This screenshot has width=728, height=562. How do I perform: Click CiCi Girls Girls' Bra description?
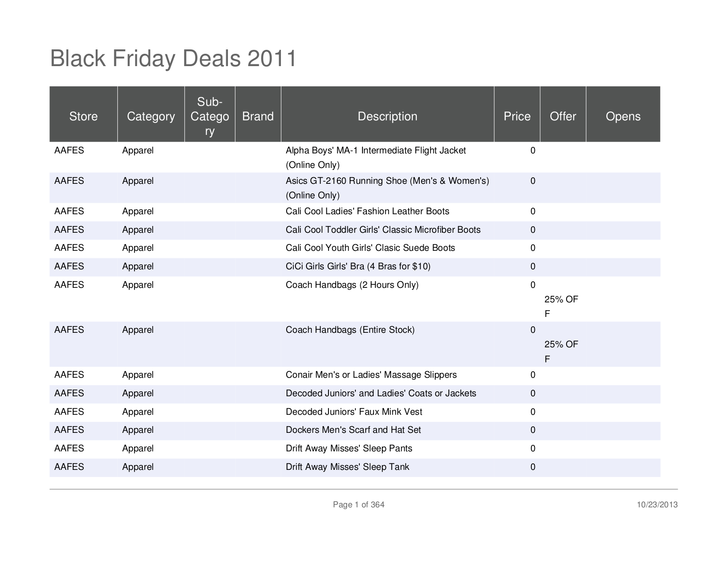[358, 267]
